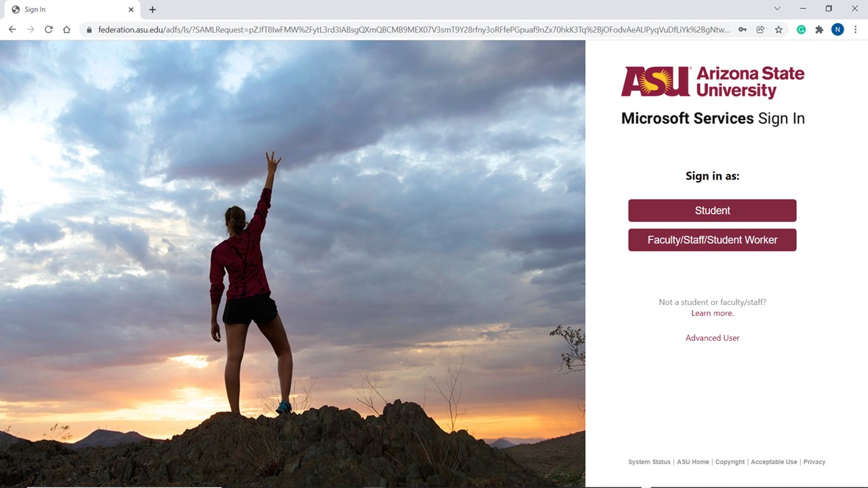The height and width of the screenshot is (488, 868).
Task: Click the saved password key icon
Action: point(743,30)
